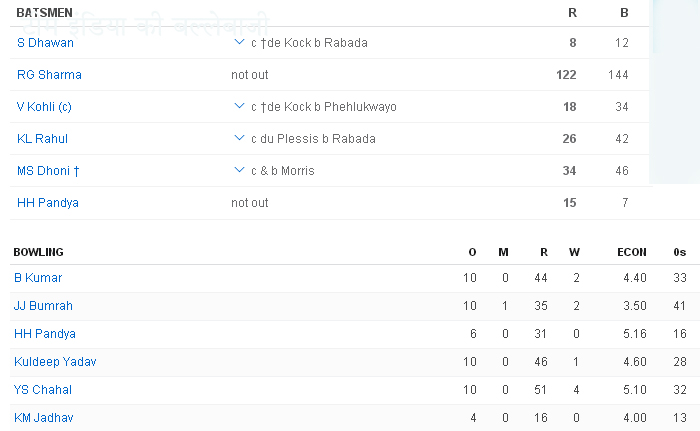Screen dimensions: 700x431
Task: Click JJ Bumrah bowler link
Action: [x=43, y=305]
